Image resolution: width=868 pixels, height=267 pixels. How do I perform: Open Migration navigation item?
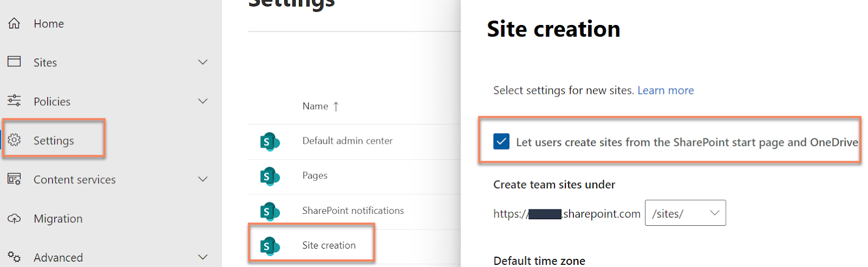[x=58, y=219]
